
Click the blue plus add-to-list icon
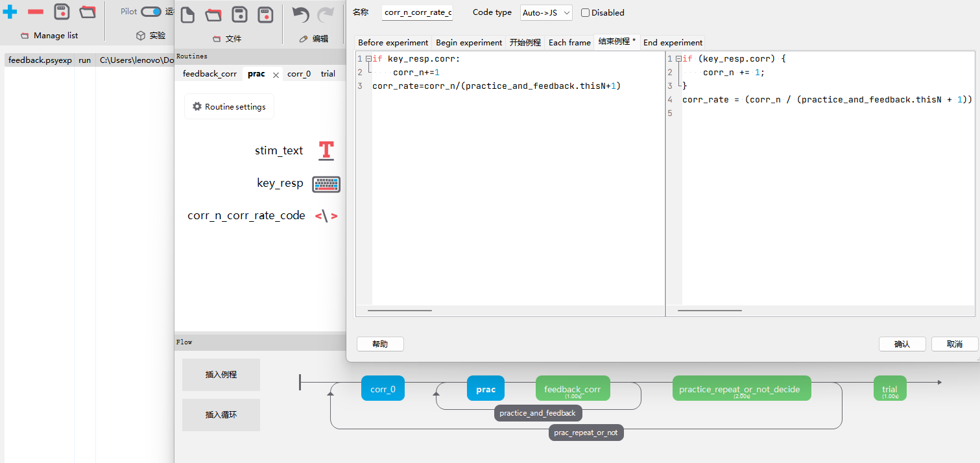(10, 12)
